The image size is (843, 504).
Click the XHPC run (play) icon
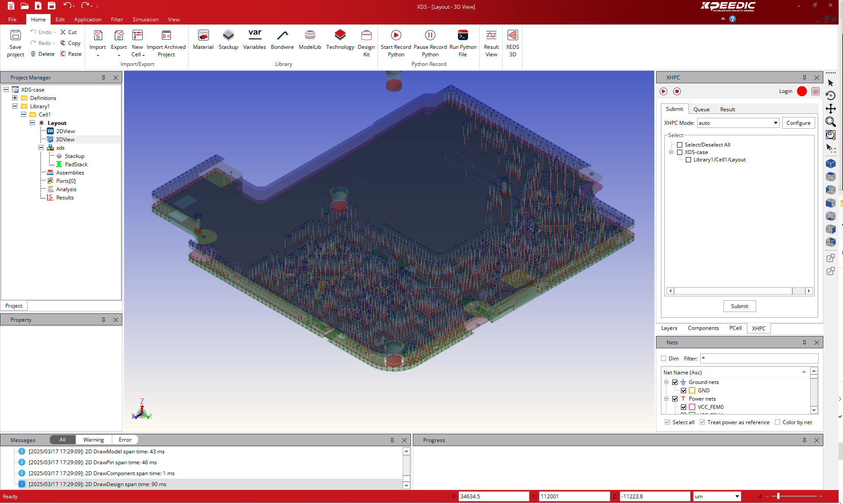point(663,91)
